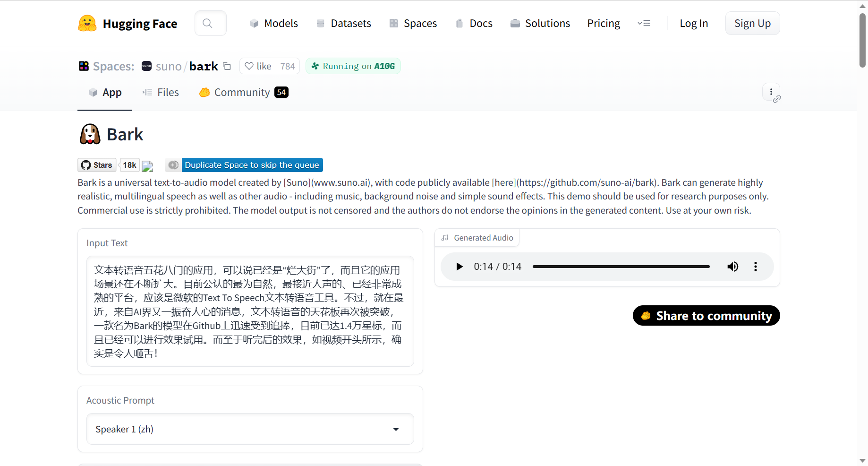Switch to the App tab
The width and height of the screenshot is (868, 466).
[105, 93]
